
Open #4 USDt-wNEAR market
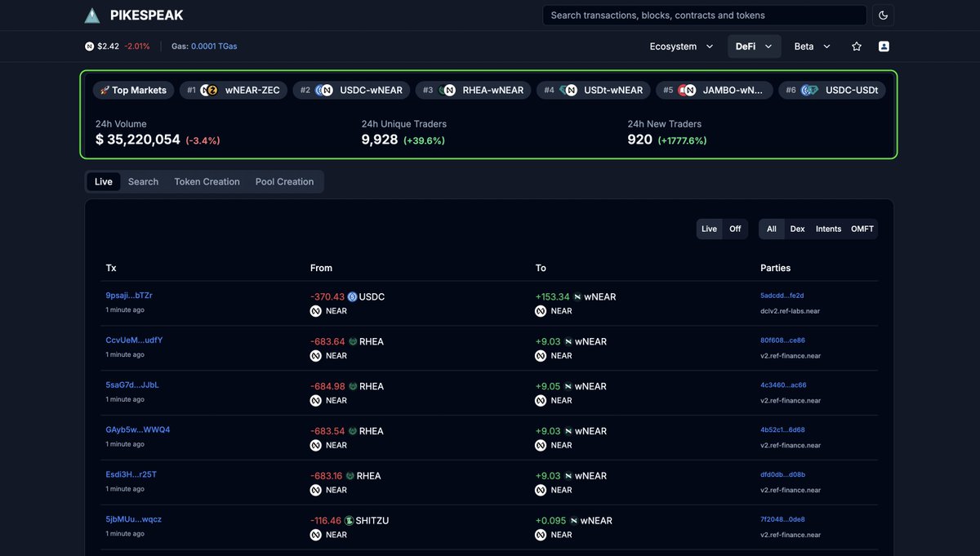coord(594,90)
